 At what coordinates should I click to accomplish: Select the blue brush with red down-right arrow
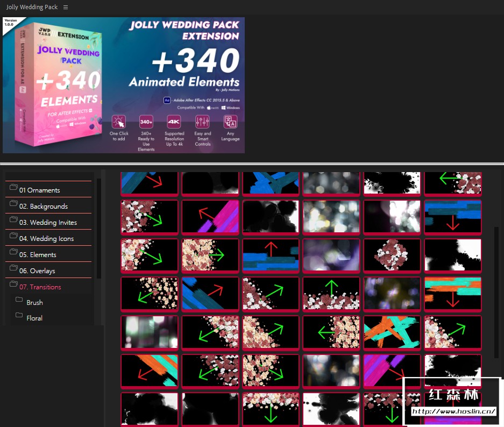pyautogui.click(x=150, y=183)
